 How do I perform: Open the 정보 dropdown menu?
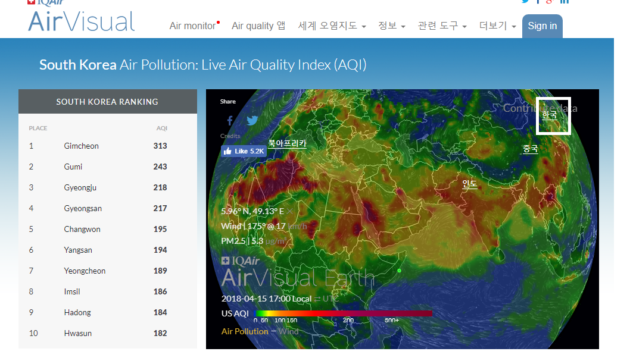tap(391, 26)
